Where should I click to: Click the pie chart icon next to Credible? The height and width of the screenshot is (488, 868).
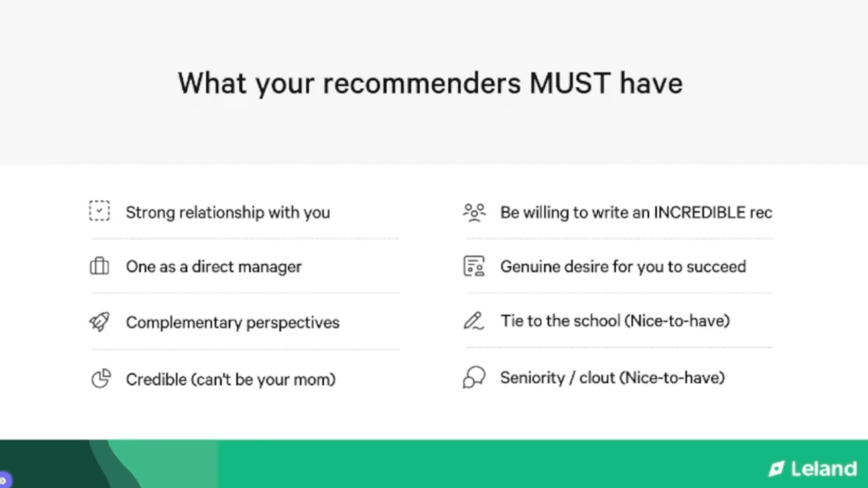(x=101, y=378)
